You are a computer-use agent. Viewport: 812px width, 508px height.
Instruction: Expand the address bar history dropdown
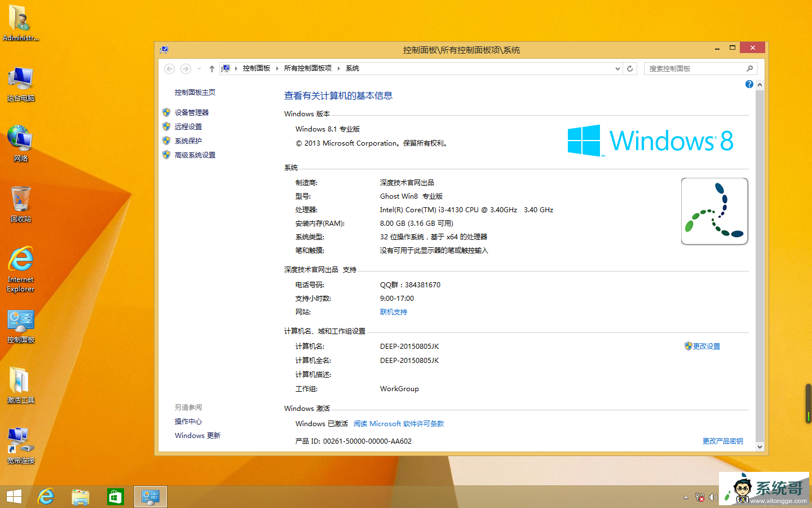[x=617, y=69]
